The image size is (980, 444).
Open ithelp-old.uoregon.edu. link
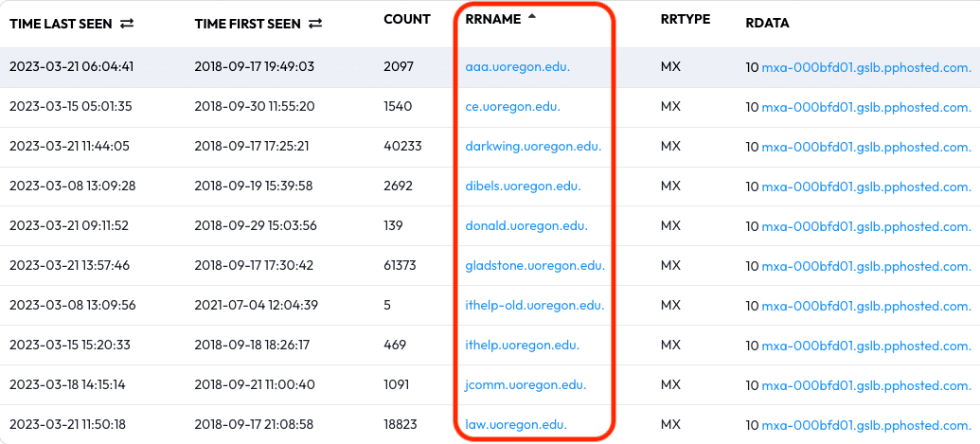click(x=535, y=306)
